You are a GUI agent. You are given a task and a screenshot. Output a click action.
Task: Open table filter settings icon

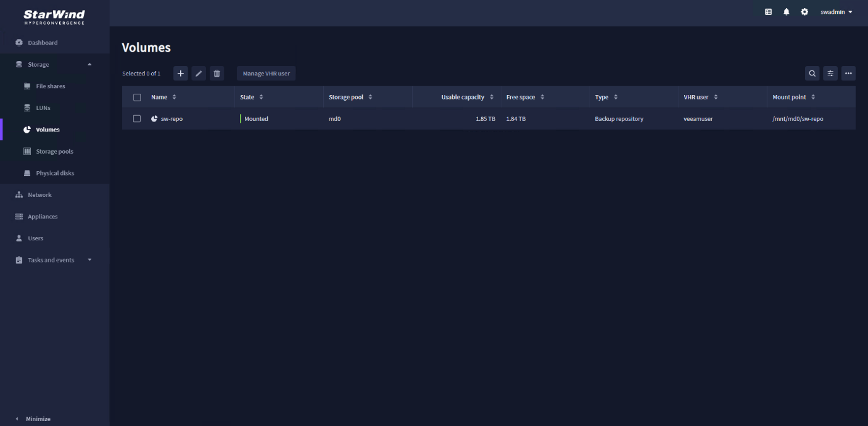tap(830, 74)
